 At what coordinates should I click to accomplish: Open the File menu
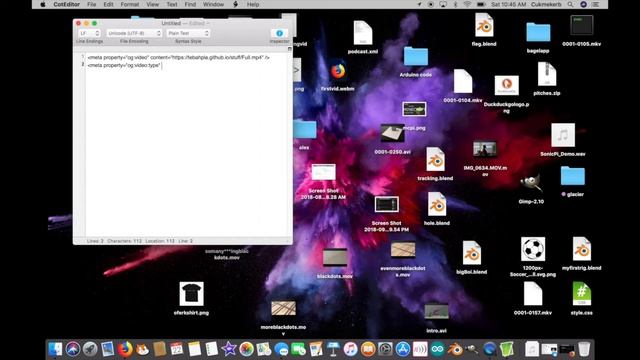(x=91, y=4)
